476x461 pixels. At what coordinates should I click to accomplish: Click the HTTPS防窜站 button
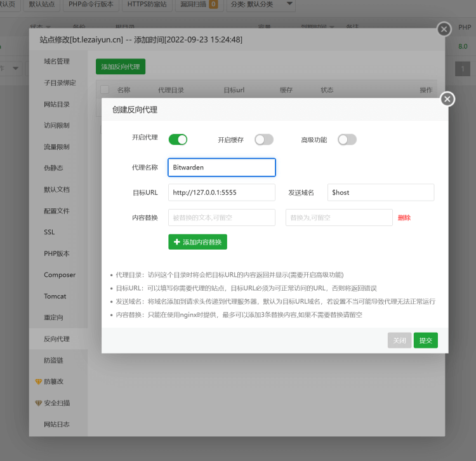(x=147, y=4)
